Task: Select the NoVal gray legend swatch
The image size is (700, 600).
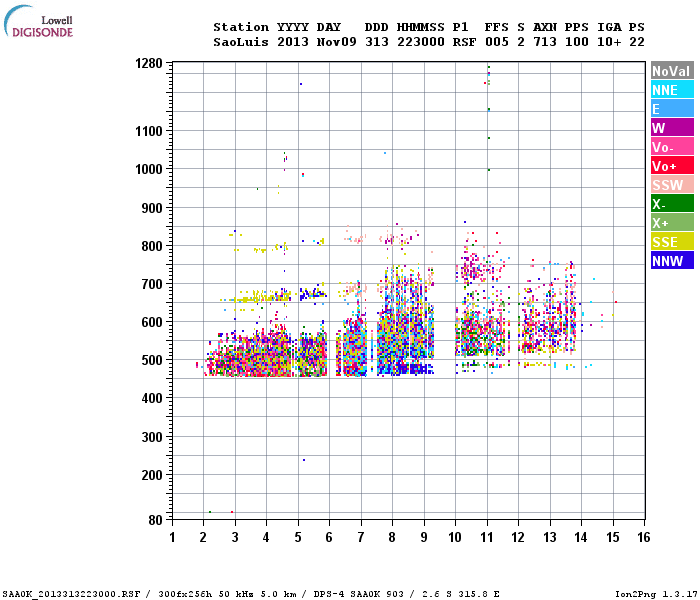Action: (672, 71)
